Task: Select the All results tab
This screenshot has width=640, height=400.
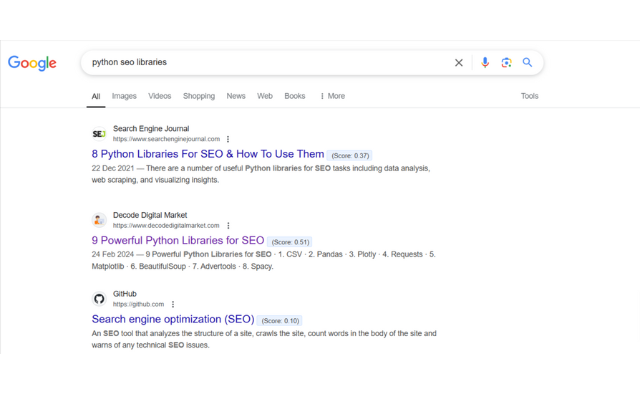Action: coord(96,96)
